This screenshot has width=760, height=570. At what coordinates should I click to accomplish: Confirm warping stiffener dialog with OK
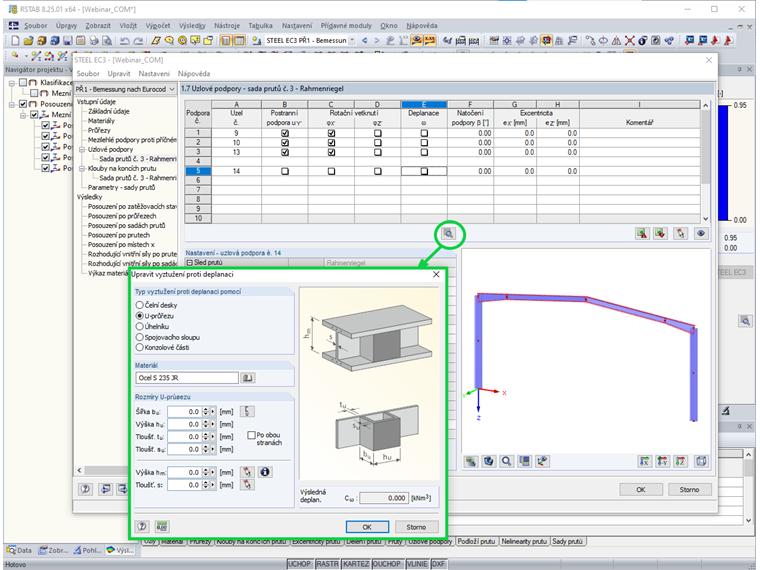[367, 527]
